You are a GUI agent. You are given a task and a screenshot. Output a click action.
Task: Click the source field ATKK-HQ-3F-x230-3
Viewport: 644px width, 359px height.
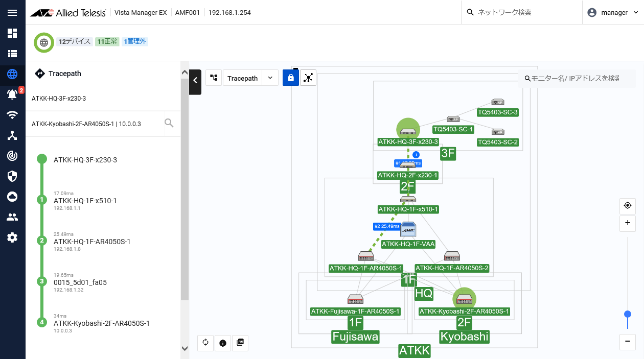point(103,99)
